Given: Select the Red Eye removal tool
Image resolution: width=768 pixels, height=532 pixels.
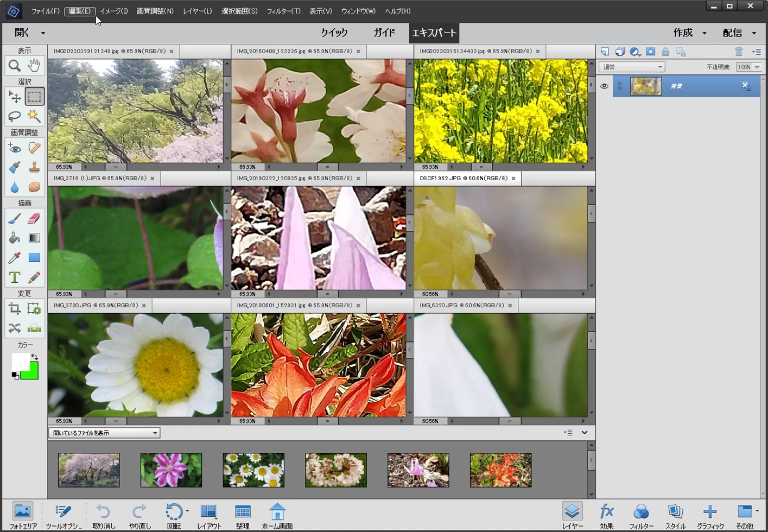Looking at the screenshot, I should 15,148.
